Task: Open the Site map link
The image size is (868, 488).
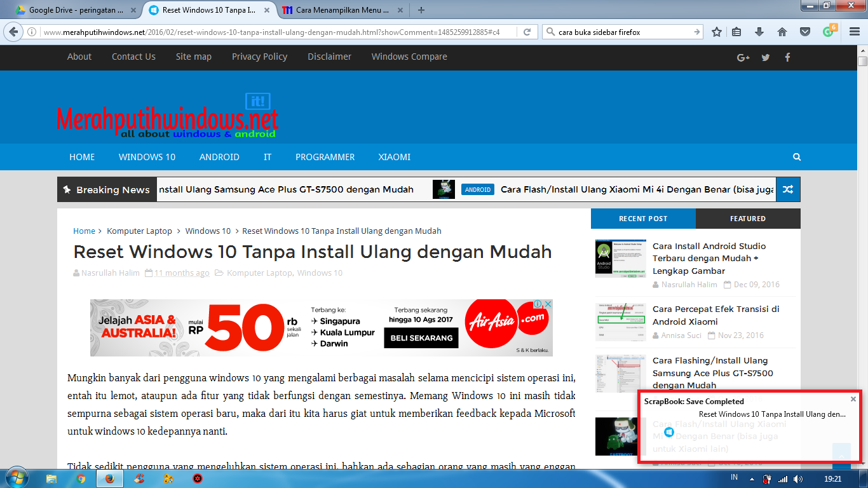Action: click(x=194, y=57)
